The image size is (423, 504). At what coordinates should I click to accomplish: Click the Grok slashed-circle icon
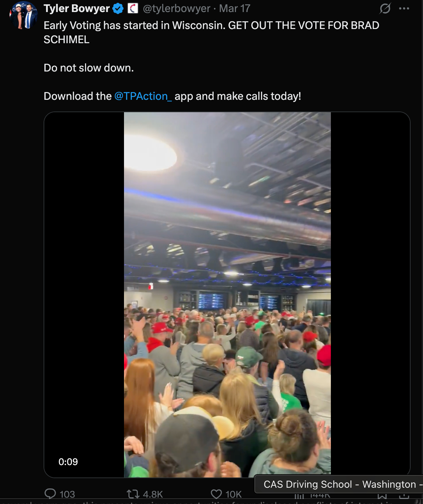pos(385,8)
